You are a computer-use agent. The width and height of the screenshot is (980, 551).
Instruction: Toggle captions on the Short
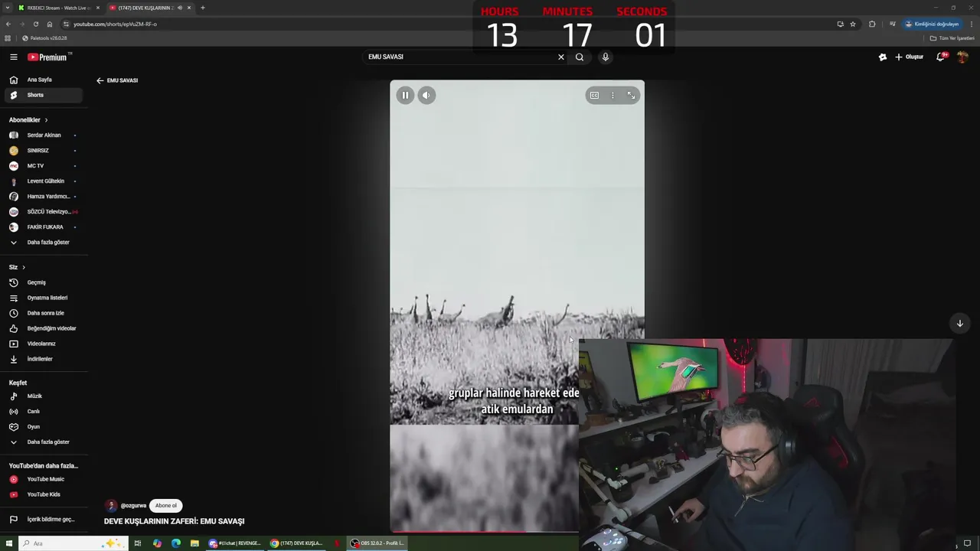click(x=594, y=95)
